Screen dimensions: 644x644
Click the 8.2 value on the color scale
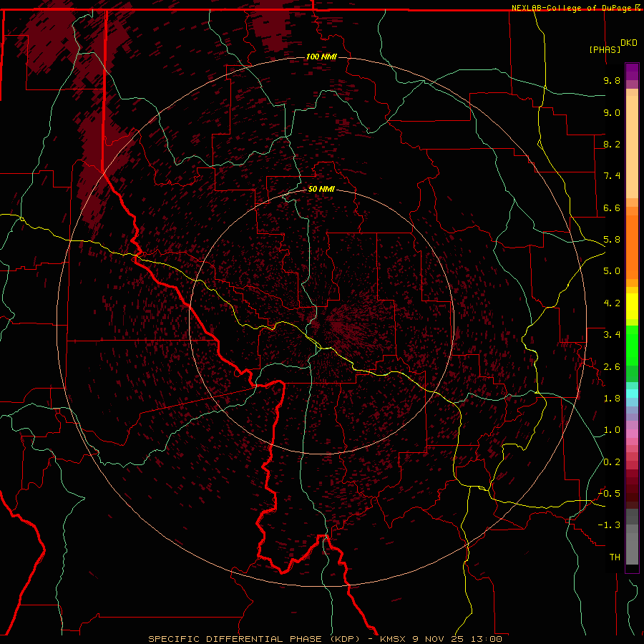(612, 144)
